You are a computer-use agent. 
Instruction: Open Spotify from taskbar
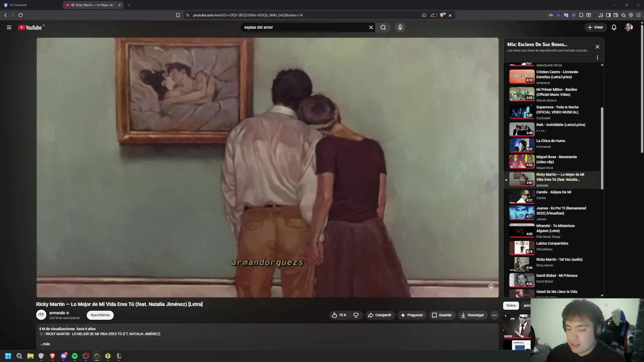74,356
